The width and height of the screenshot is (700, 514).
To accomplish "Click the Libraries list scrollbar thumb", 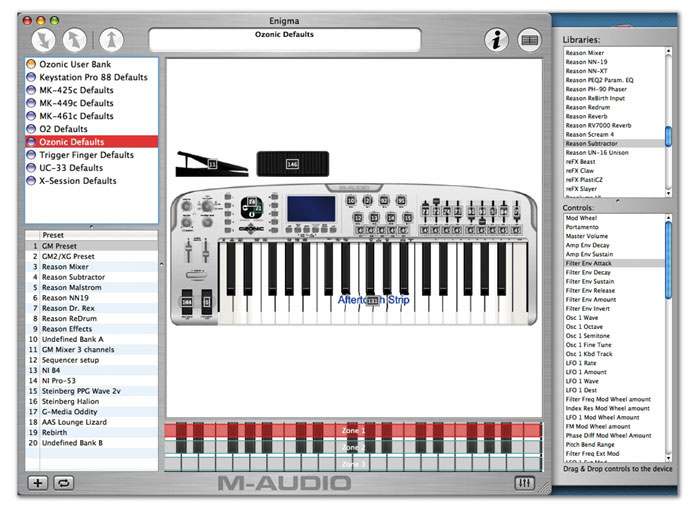I will pyautogui.click(x=668, y=137).
